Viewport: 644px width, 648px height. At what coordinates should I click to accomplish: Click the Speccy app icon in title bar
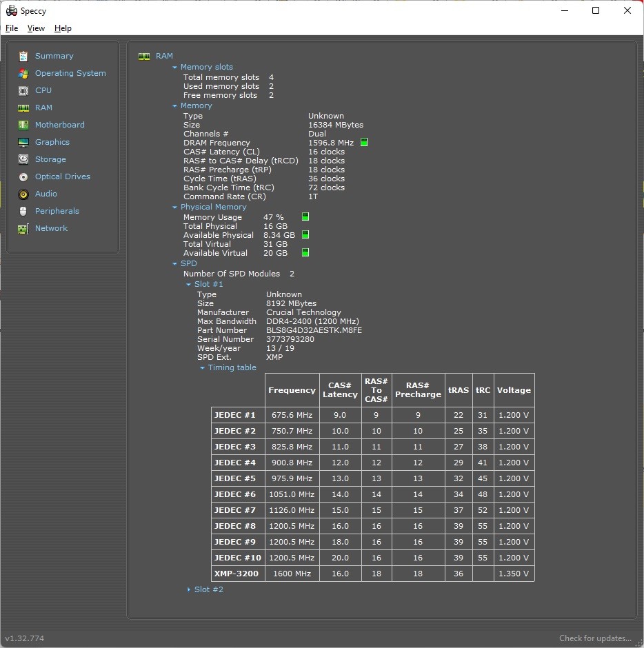(x=11, y=11)
